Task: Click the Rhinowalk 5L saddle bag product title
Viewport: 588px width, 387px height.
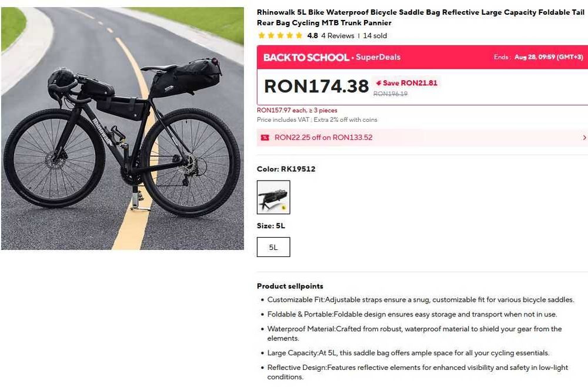Action: tap(422, 17)
